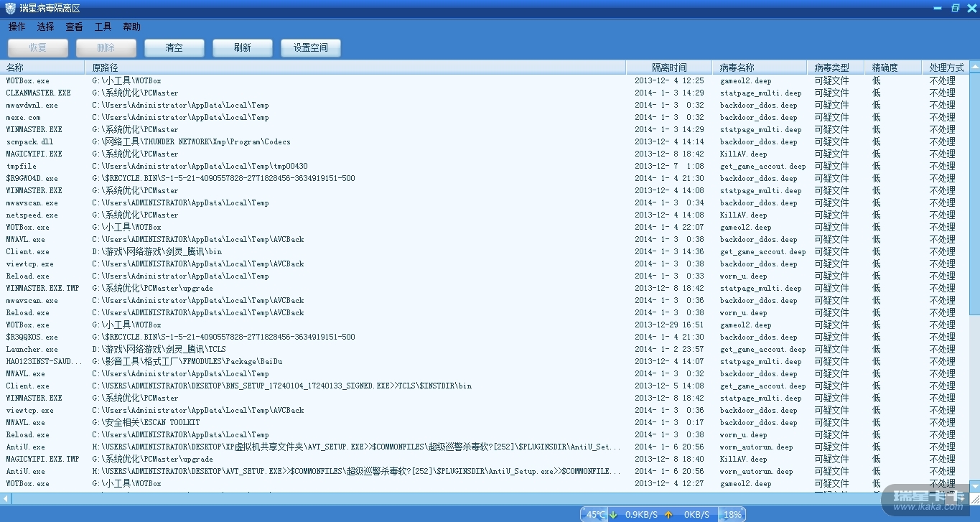Click the 0KB/S upload speed readout
The height and width of the screenshot is (522, 980).
696,514
